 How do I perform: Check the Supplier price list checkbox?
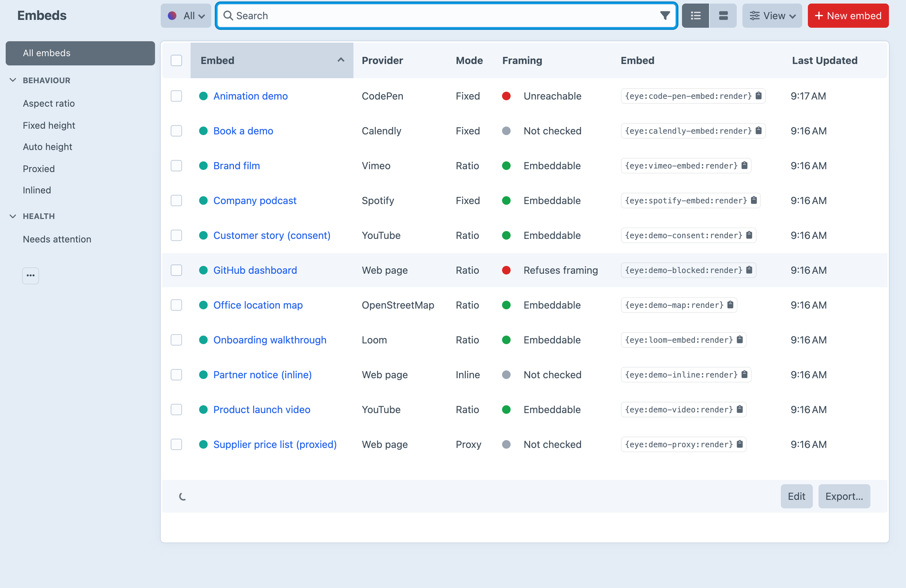pos(176,444)
